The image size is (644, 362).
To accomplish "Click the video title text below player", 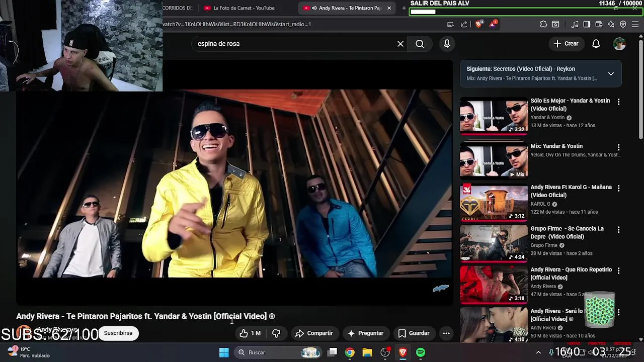I will [x=145, y=316].
